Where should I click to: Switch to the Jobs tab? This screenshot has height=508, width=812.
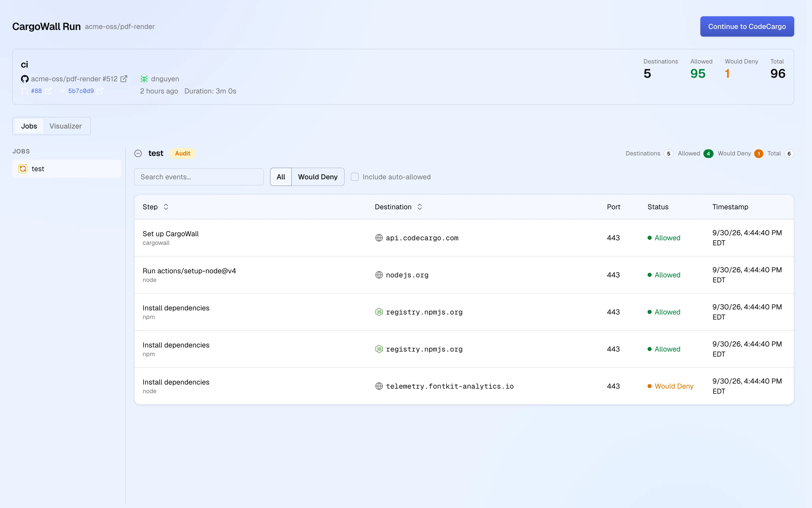coord(29,126)
